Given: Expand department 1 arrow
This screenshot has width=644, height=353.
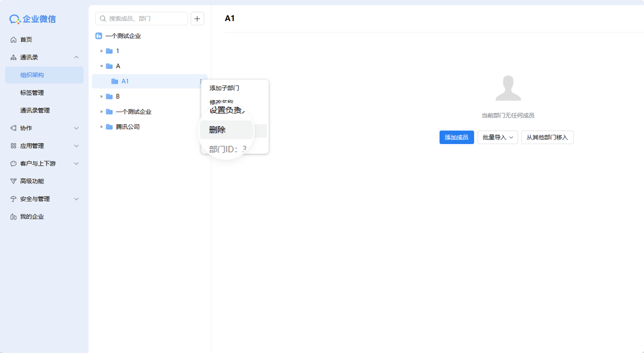Looking at the screenshot, I should (x=102, y=51).
